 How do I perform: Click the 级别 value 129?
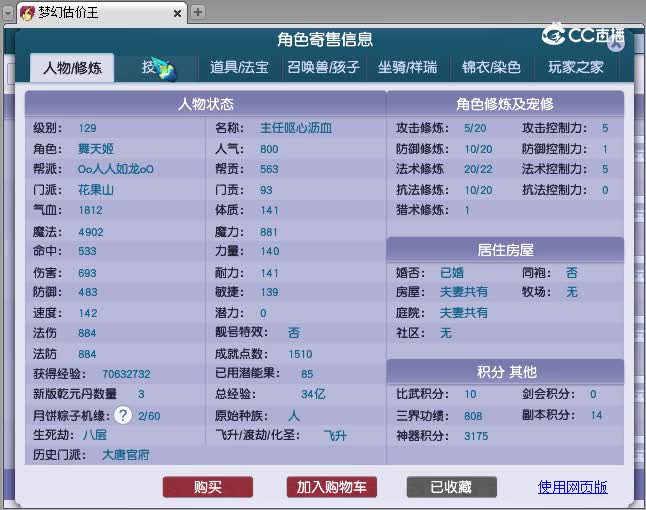87,128
